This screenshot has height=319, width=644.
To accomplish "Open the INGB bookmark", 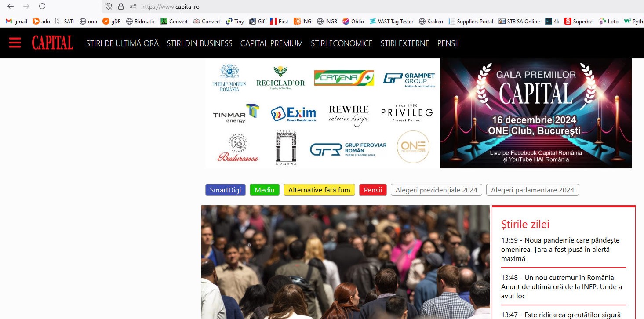I will (327, 21).
